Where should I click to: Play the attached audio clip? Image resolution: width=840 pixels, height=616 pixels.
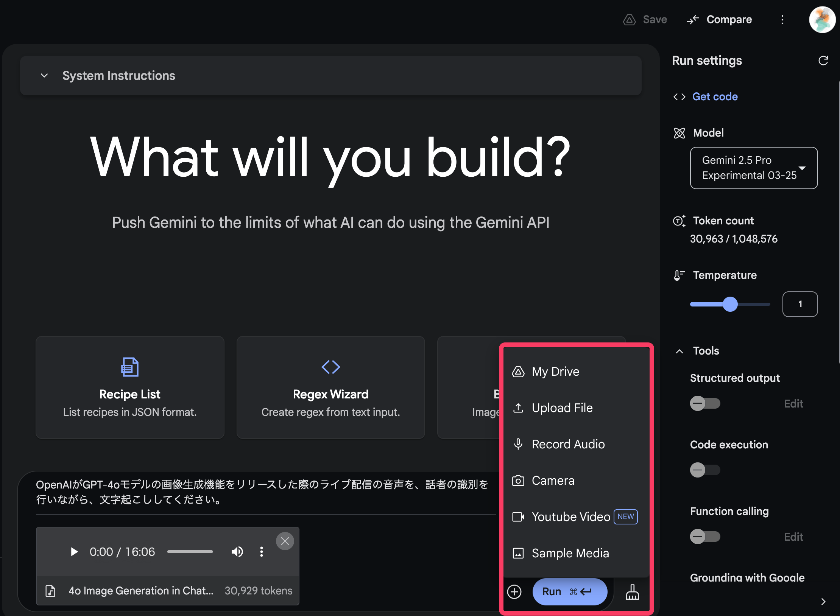(x=74, y=552)
